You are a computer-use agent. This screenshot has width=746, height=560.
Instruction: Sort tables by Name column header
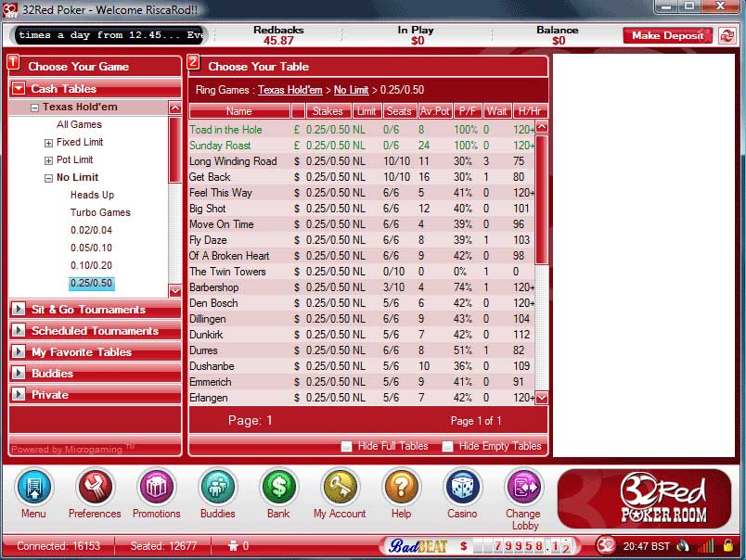239,111
